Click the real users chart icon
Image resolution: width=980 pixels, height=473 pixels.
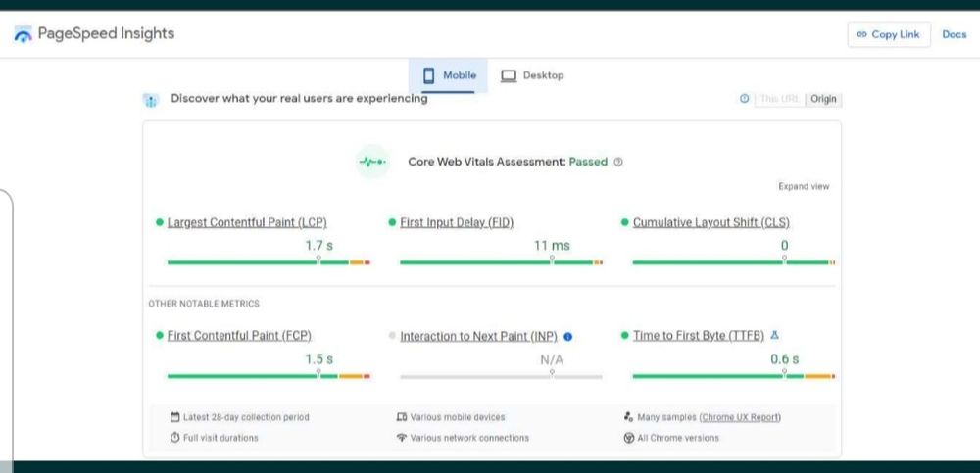tap(151, 100)
